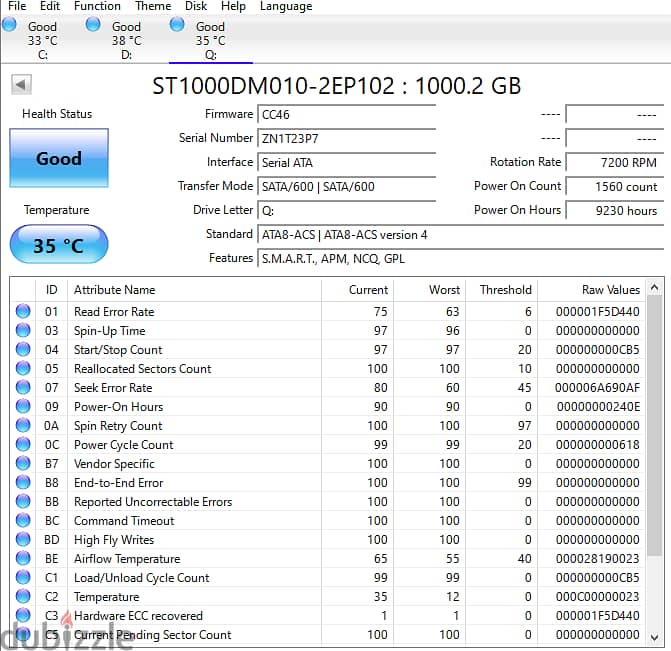Click status orb for High Fly Writes
The image size is (671, 651).
[x=23, y=539]
